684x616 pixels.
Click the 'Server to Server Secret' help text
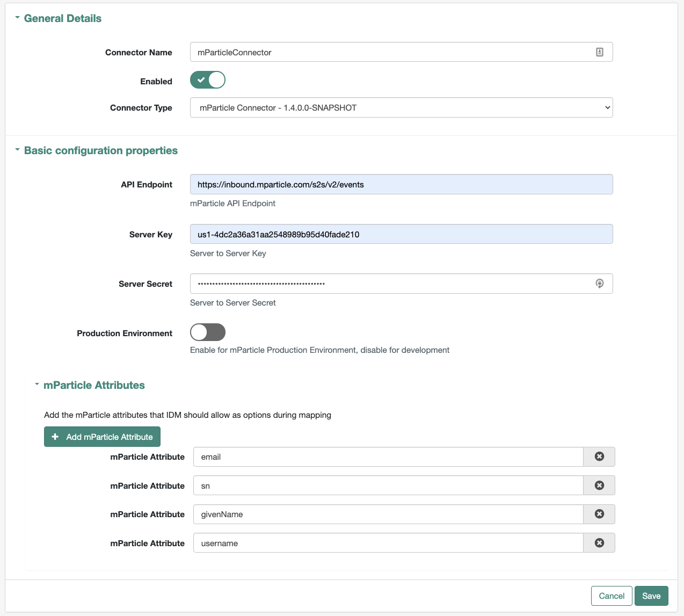(233, 303)
